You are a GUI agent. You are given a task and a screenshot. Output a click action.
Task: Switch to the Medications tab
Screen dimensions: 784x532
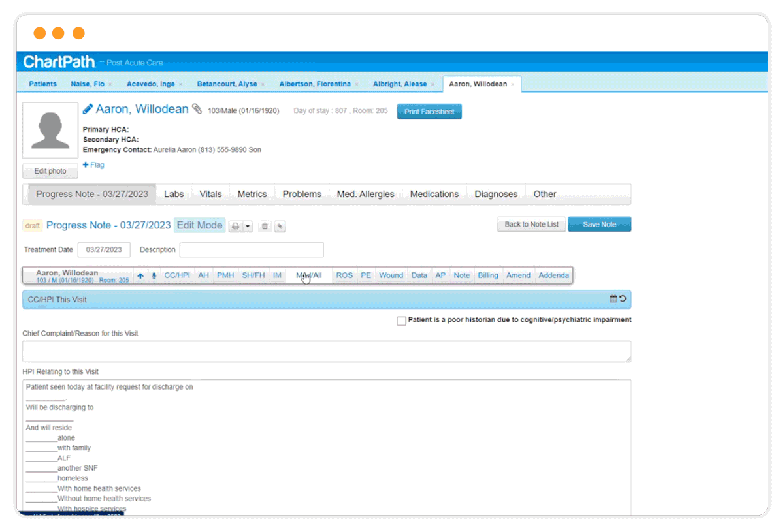434,193
